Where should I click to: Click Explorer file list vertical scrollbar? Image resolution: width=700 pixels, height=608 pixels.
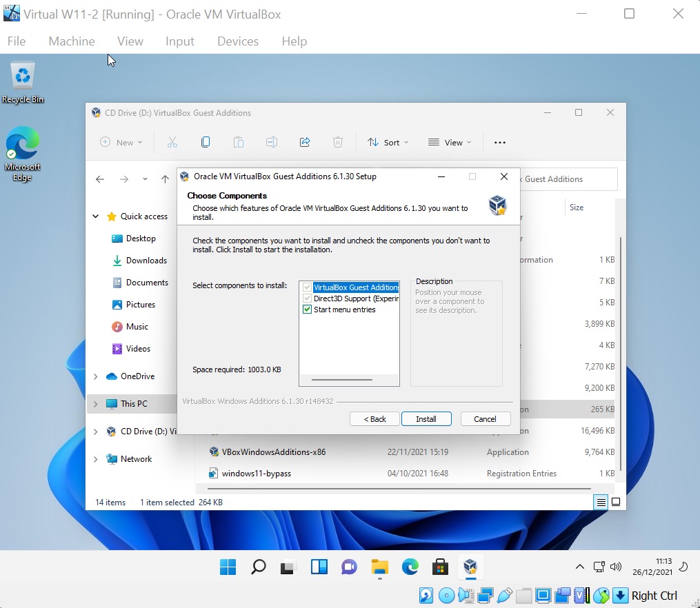coord(621,354)
